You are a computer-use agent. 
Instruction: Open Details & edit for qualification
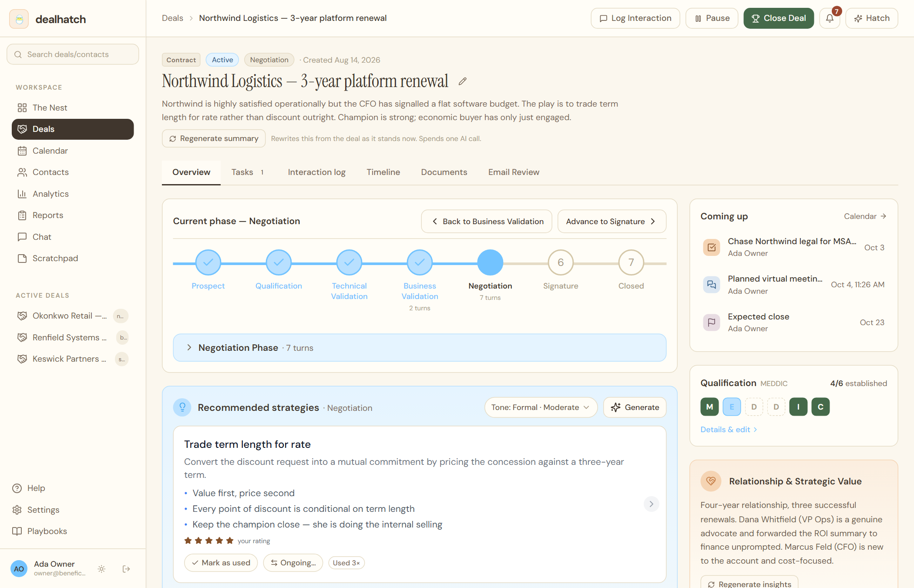coord(729,430)
